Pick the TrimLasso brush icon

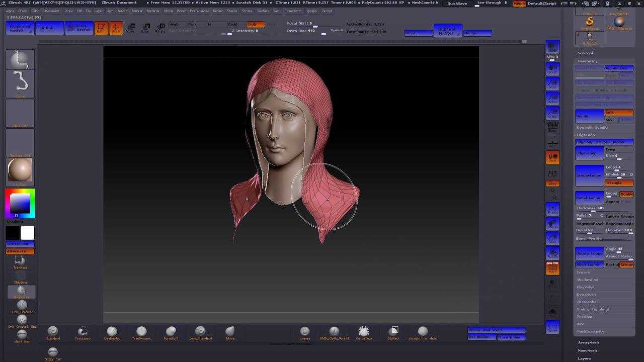83,331
